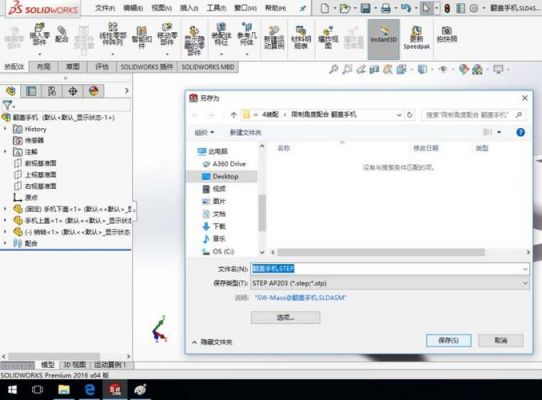This screenshot has width=542, height=400.
Task: Switch to the 3D 视图 tab at bottom
Action: pos(74,365)
